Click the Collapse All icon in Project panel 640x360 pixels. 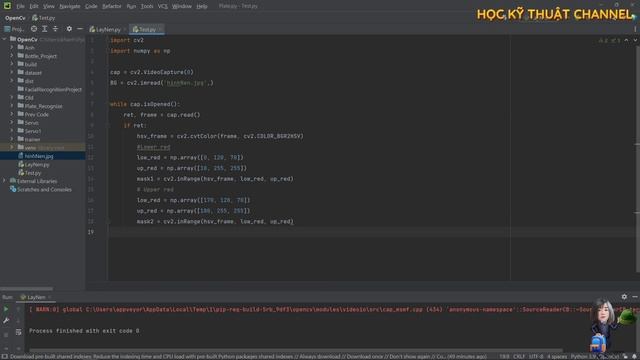[x=55, y=29]
